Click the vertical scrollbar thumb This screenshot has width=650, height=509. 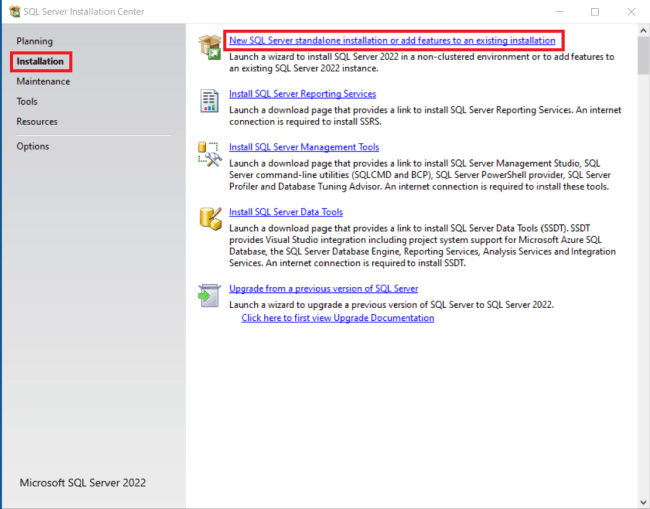(643, 55)
